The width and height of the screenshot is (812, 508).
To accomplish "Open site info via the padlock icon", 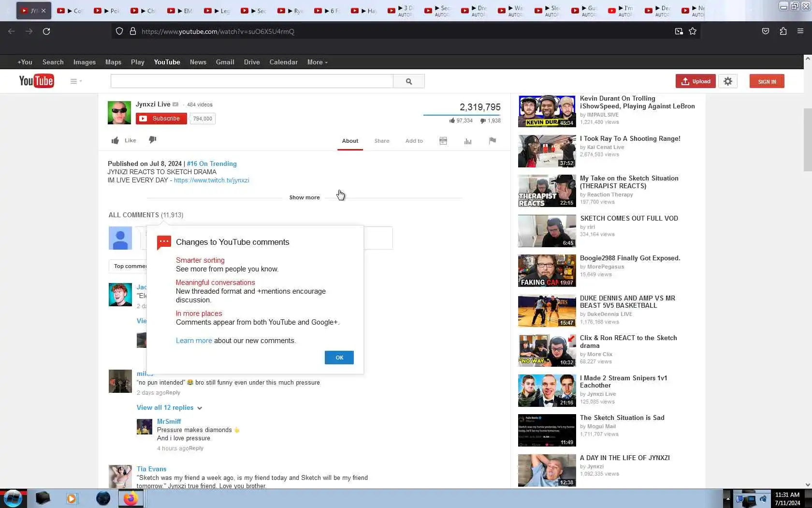I will (132, 31).
